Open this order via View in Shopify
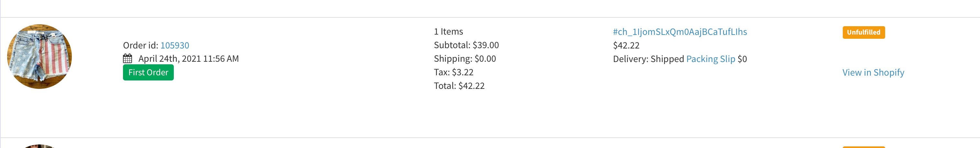This screenshot has height=148, width=980. (873, 72)
